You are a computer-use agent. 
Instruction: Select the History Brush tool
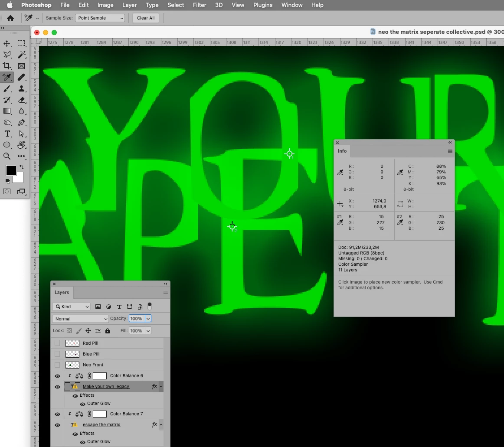click(x=7, y=100)
